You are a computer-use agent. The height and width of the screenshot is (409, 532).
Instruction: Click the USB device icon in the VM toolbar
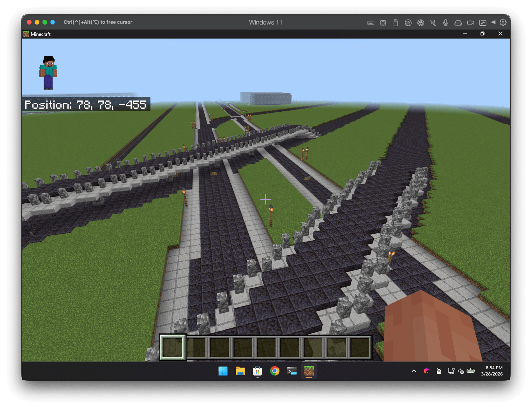click(x=396, y=22)
